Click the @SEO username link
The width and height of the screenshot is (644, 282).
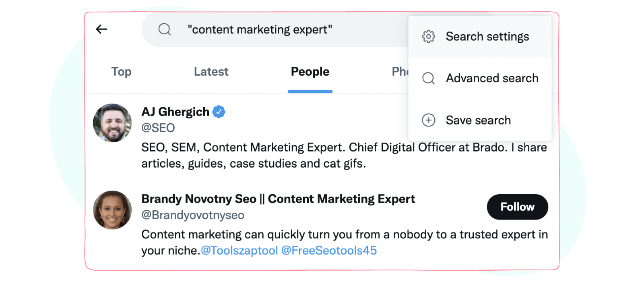[158, 128]
